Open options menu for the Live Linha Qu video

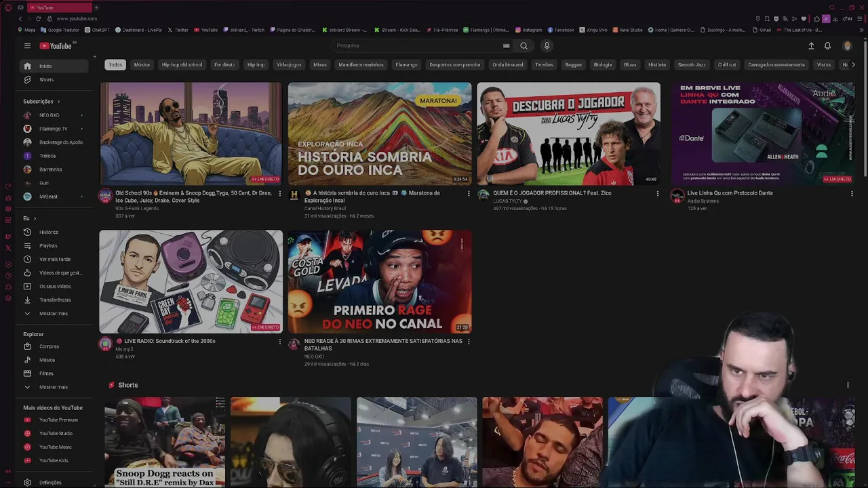pos(852,193)
